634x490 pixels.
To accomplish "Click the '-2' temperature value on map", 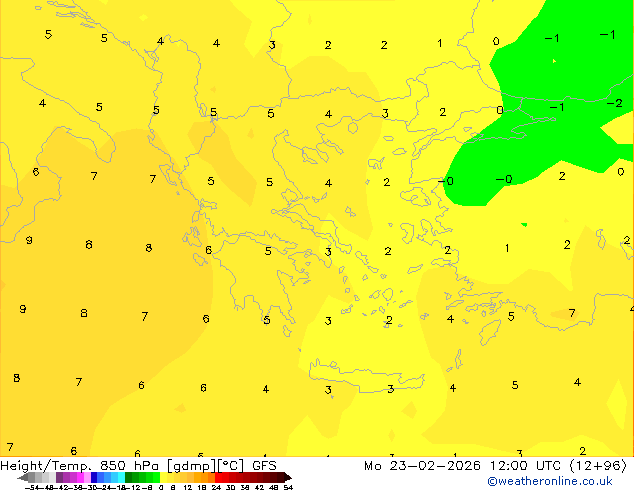I will click(615, 103).
